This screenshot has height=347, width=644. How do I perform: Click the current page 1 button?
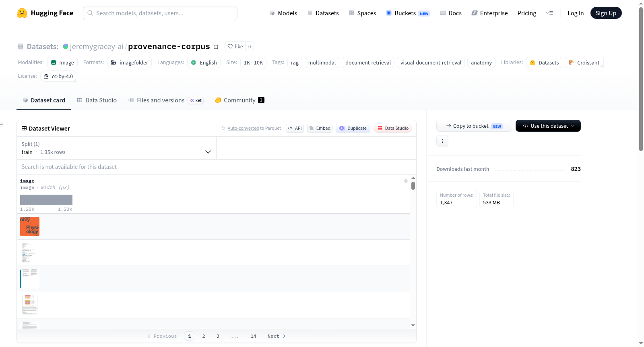190,336
